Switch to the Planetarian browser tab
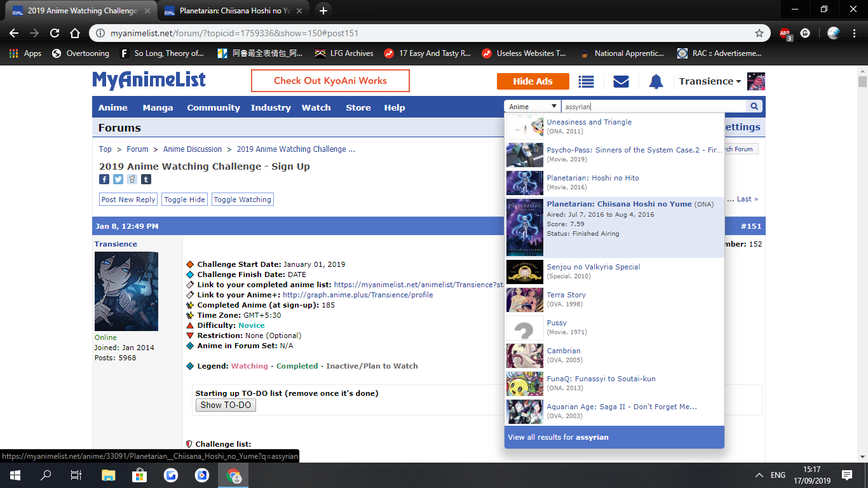The width and height of the screenshot is (868, 488). coord(232,11)
